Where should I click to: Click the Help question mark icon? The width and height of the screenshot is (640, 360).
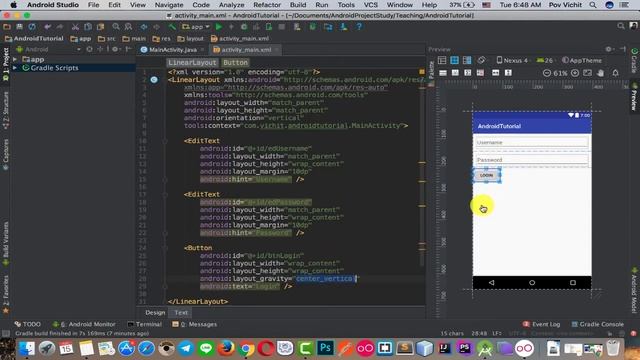pos(359,27)
